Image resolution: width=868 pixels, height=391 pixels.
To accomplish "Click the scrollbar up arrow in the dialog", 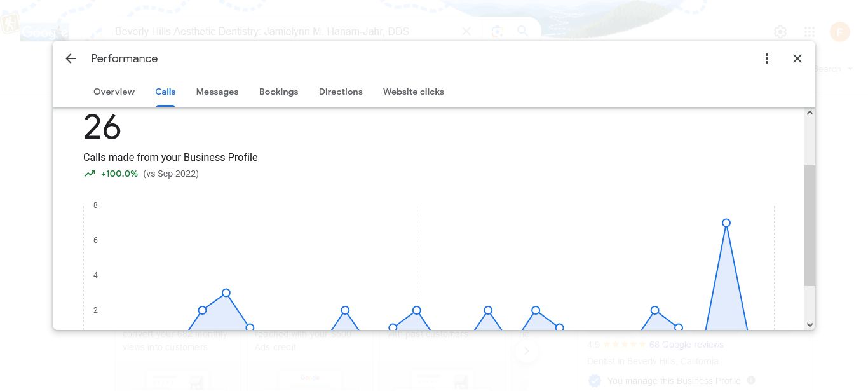I will [810, 113].
